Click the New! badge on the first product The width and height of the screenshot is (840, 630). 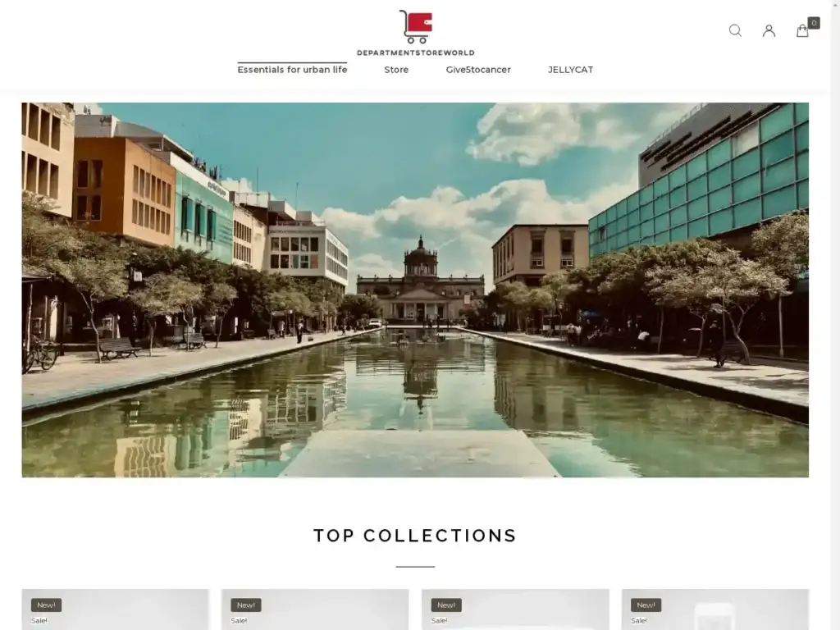coord(46,605)
